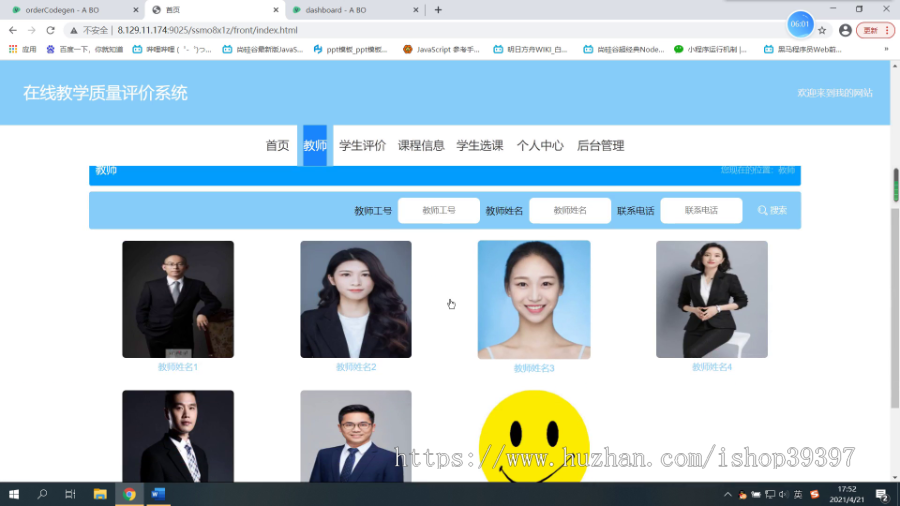Show hidden tray icons chevron
900x506 pixels.
[727, 495]
